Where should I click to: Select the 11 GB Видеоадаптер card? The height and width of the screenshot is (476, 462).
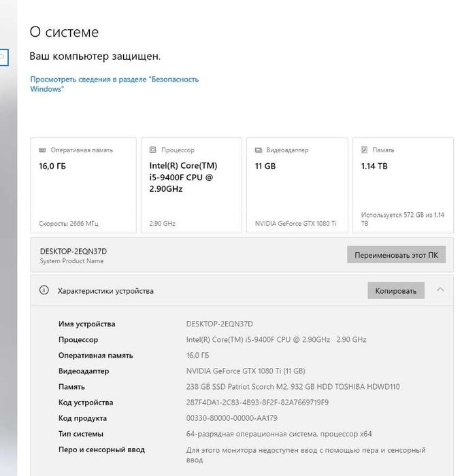[297, 186]
